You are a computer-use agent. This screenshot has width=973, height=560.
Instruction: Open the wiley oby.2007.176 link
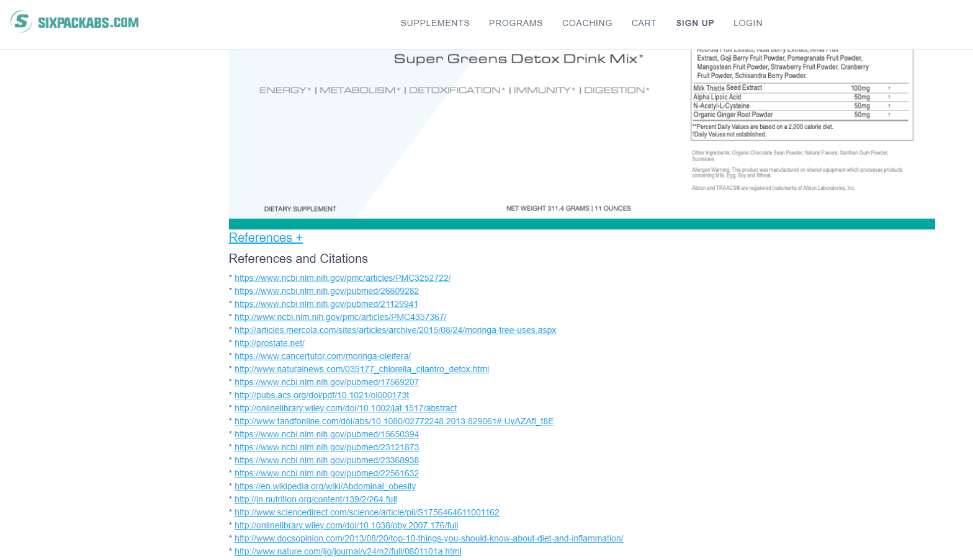pos(346,525)
